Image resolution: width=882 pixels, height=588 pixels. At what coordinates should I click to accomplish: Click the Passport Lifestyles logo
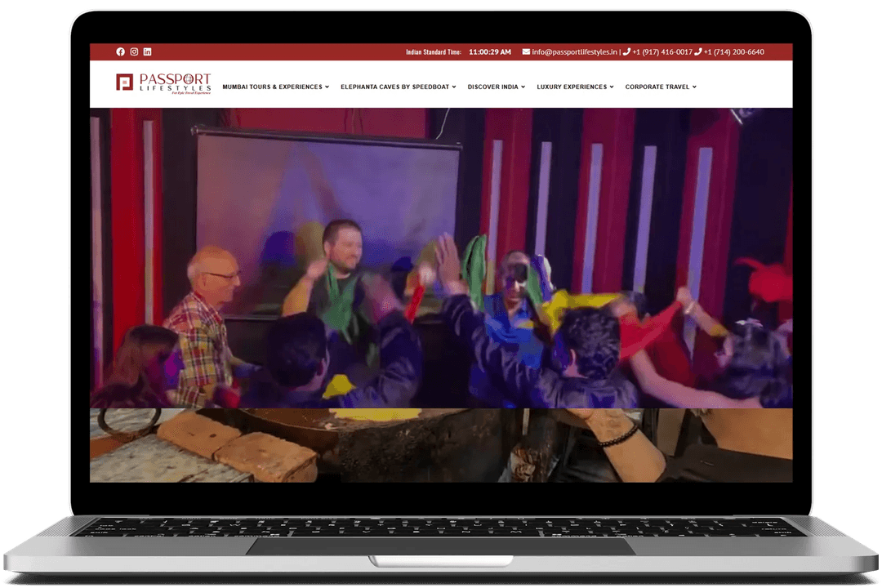(163, 83)
